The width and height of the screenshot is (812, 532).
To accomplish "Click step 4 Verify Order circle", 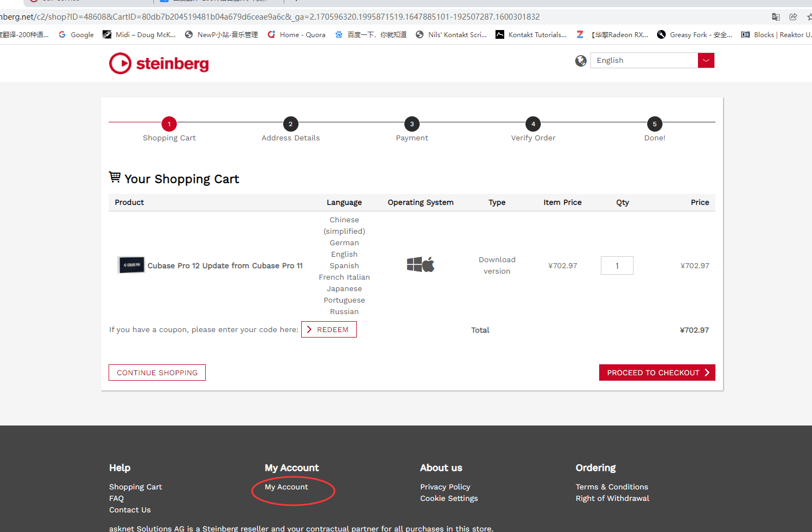I will 533,124.
